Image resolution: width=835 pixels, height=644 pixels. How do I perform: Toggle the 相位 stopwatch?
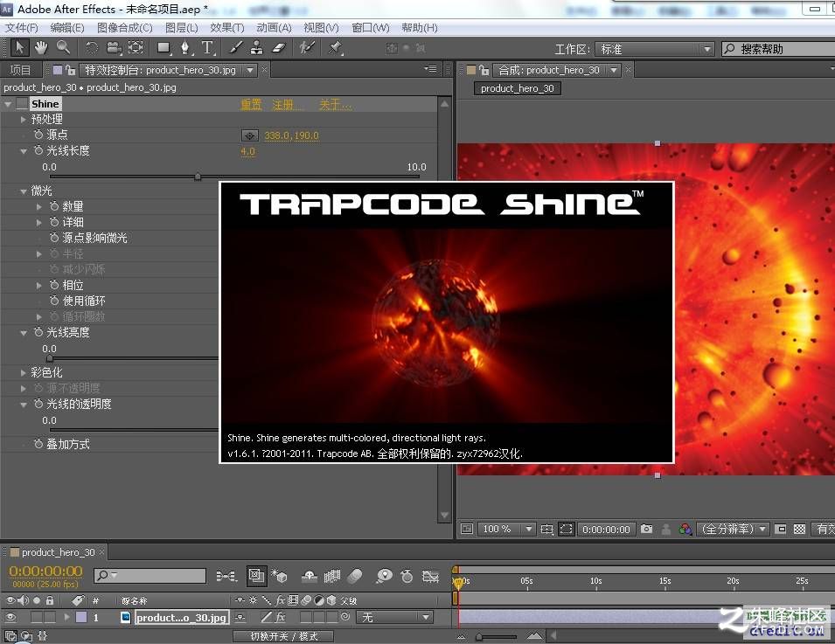pos(54,285)
